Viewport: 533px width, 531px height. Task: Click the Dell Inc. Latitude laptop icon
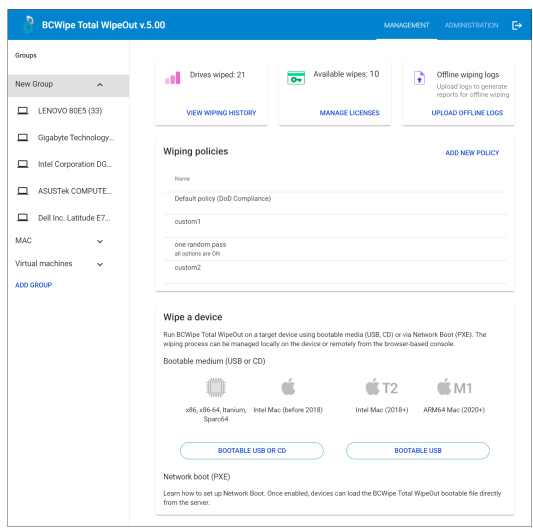[23, 217]
